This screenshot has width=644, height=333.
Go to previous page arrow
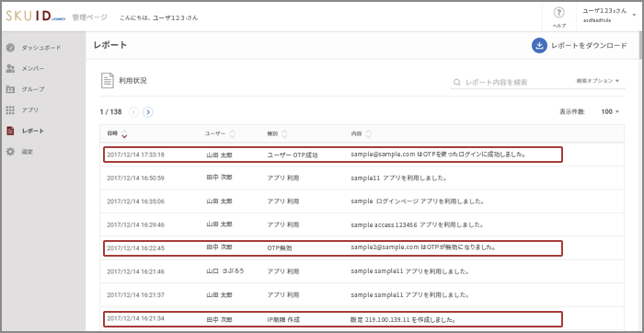pos(134,111)
